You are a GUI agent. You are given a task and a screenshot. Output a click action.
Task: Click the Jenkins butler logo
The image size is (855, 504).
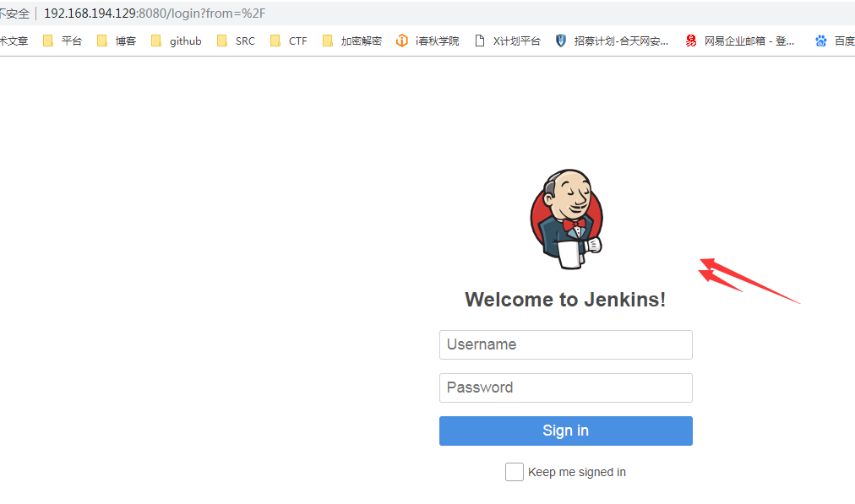click(x=567, y=219)
